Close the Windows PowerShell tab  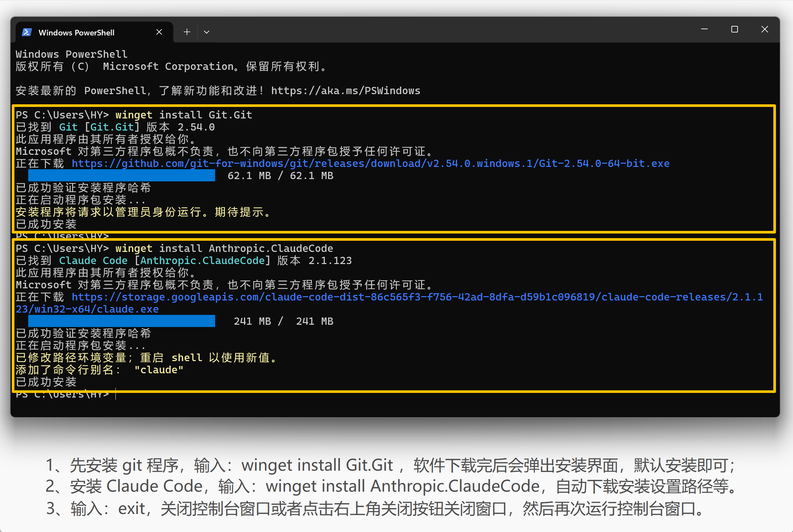[x=159, y=32]
